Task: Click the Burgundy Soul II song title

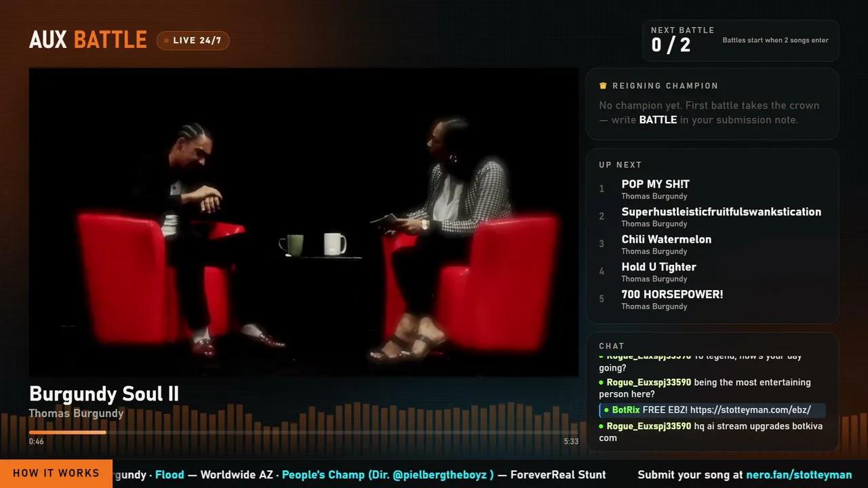Action: coord(104,394)
